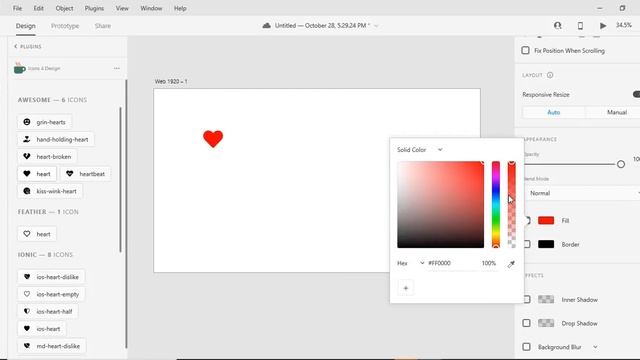Toggle Responsive Resize switch
The height and width of the screenshot is (360, 640).
[636, 94]
